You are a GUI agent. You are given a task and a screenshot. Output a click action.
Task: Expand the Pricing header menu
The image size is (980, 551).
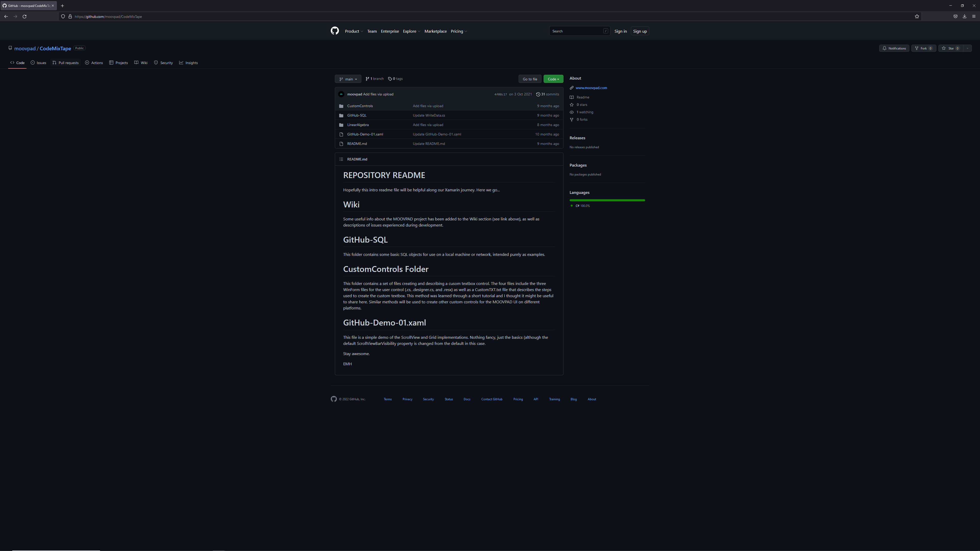tap(459, 31)
